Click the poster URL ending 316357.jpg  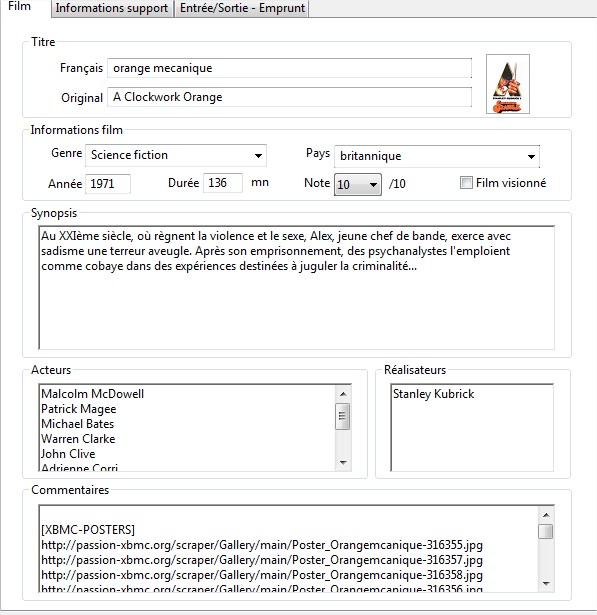point(262,560)
